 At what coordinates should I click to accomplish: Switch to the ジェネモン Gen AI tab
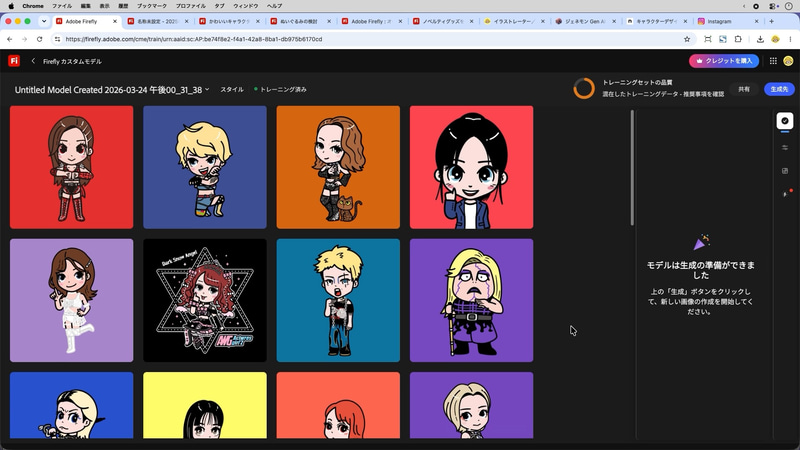pyautogui.click(x=584, y=21)
